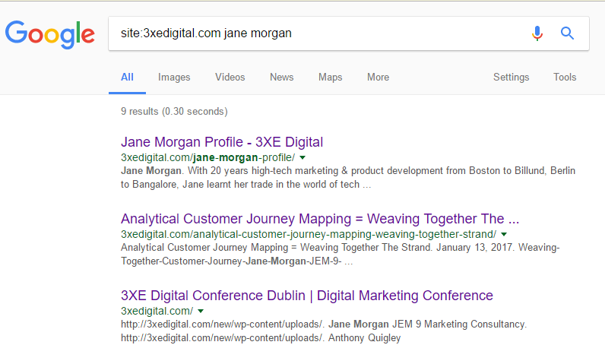Open the Maps tab
The height and width of the screenshot is (364, 605).
[331, 77]
